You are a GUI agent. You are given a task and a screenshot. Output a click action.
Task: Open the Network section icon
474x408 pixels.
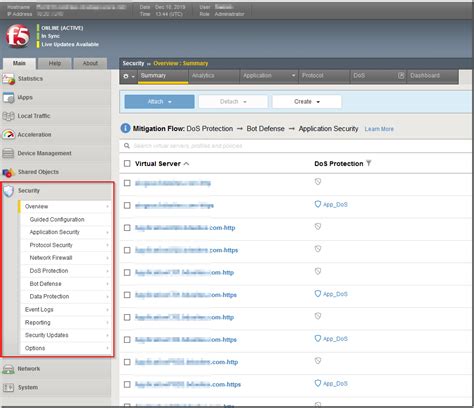(x=8, y=369)
